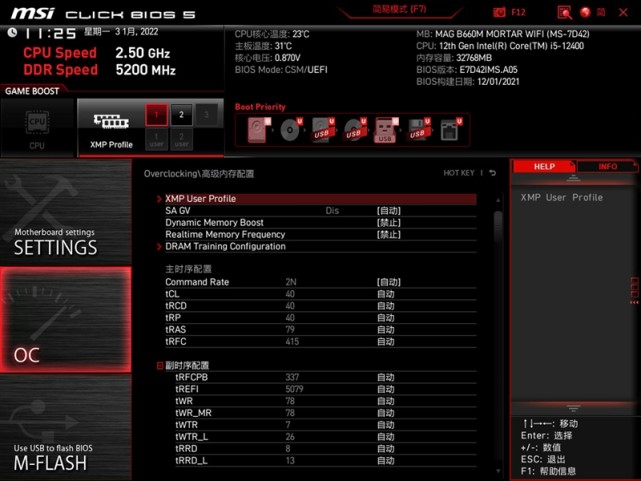Open the Realtime Memory Frequency [禁止] dropdown
The height and width of the screenshot is (481, 641).
pos(388,235)
